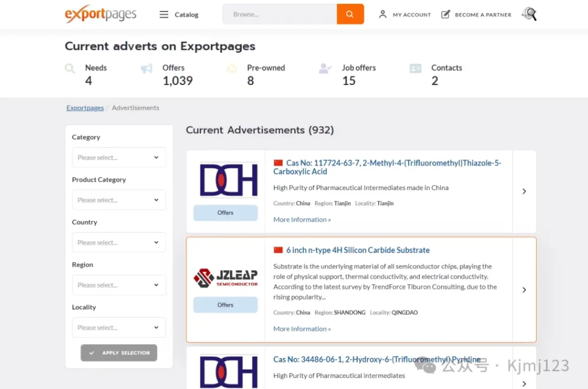588x389 pixels.
Task: Click the Locality: QINGDAO text
Action: (394, 313)
